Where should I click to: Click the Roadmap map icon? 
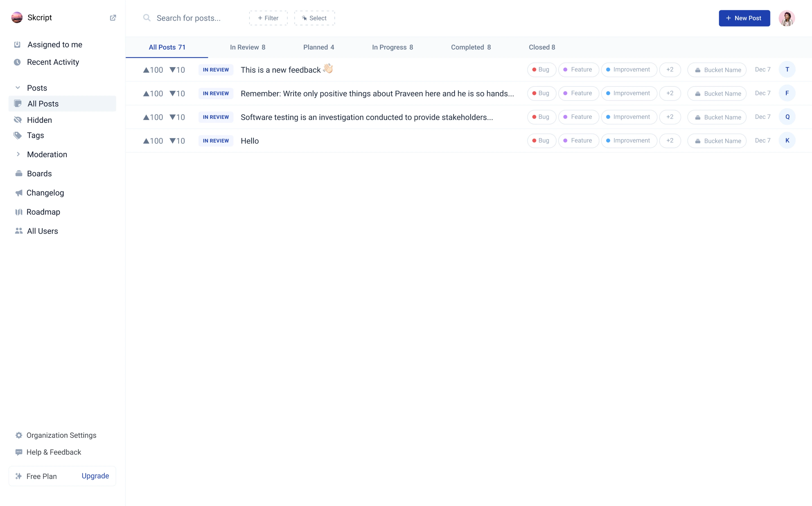(x=19, y=212)
